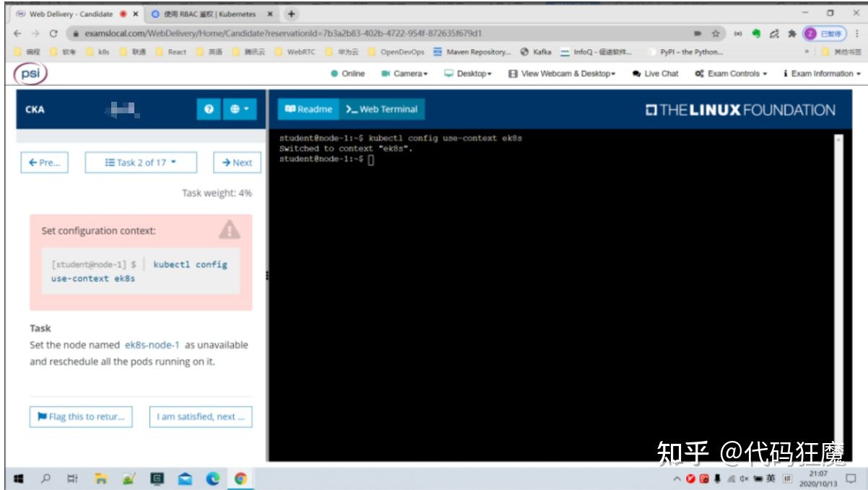Open the Desktop dropdown menu

(x=468, y=74)
